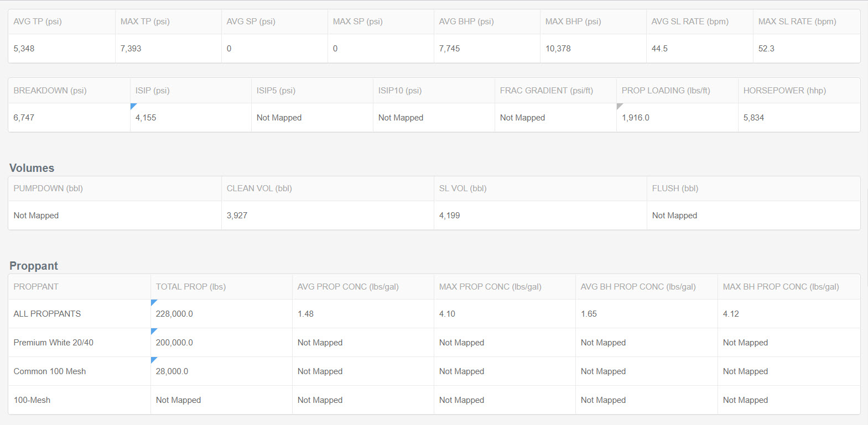This screenshot has height=425, width=868.
Task: Click the BREAKDOWN value 6,747
Action: coord(24,118)
